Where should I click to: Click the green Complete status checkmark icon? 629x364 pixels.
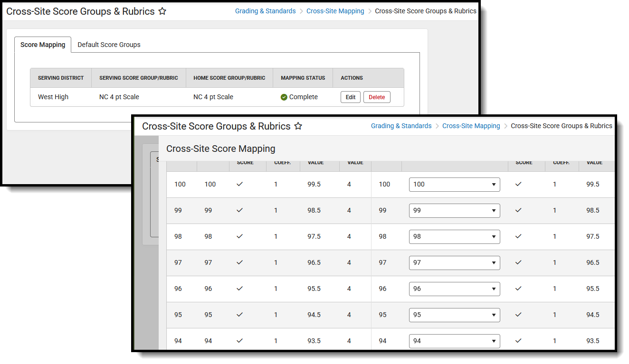284,97
